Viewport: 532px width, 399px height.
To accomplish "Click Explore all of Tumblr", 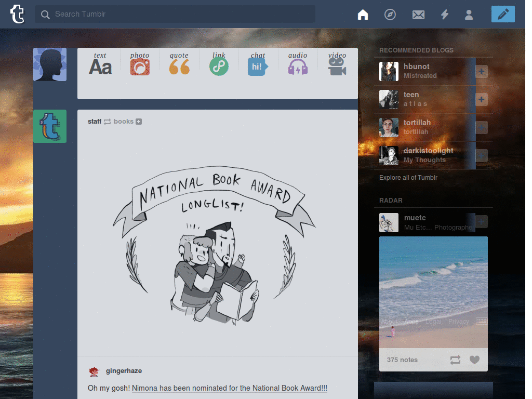I will click(x=408, y=178).
